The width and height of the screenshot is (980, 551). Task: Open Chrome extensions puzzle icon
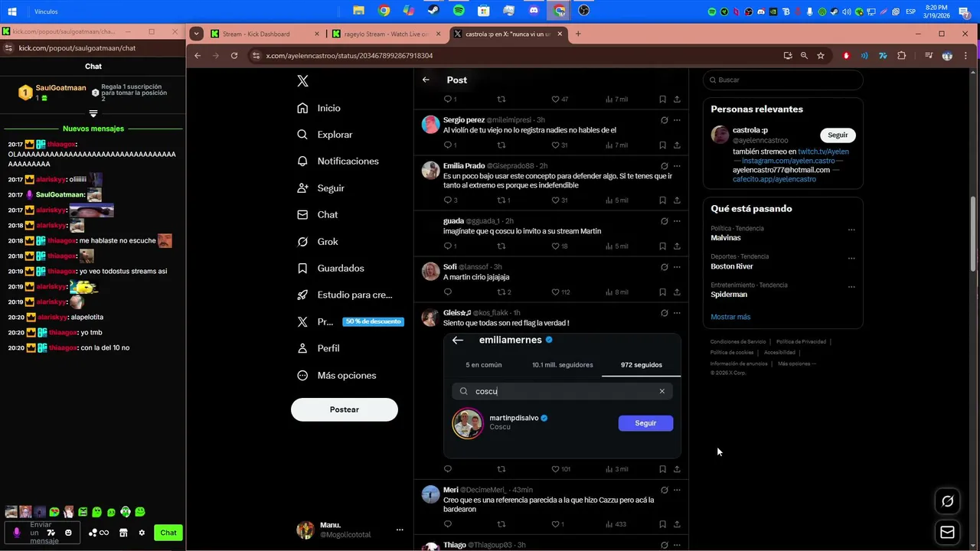(x=901, y=56)
